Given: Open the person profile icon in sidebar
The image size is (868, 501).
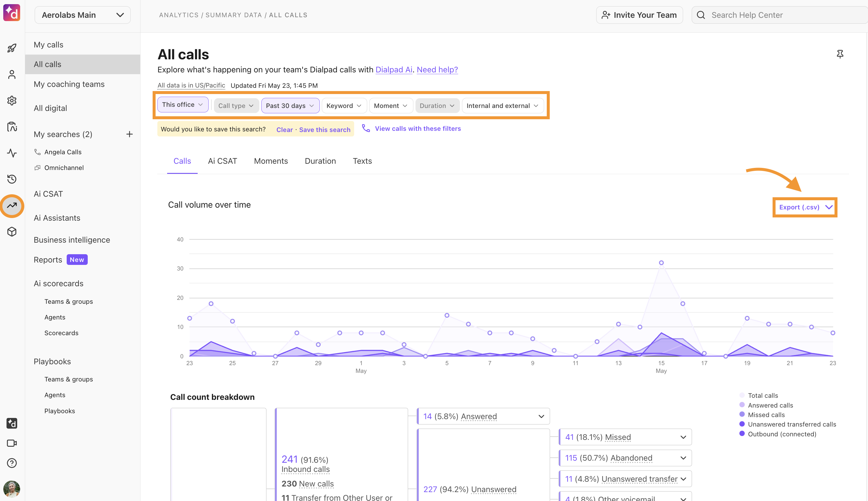Looking at the screenshot, I should 12,74.
